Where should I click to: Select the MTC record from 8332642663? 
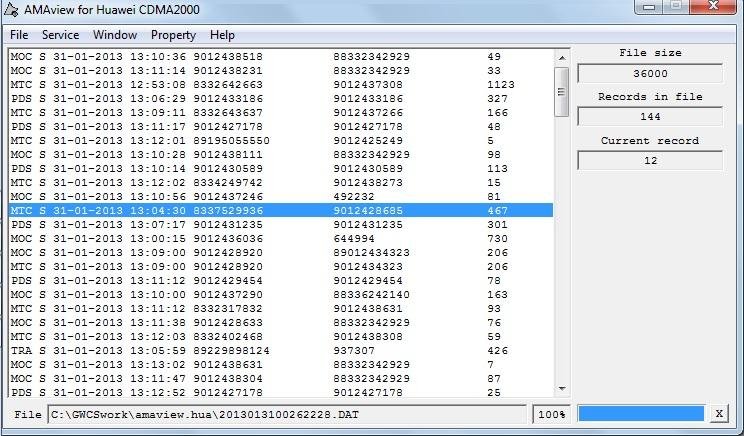[281, 84]
